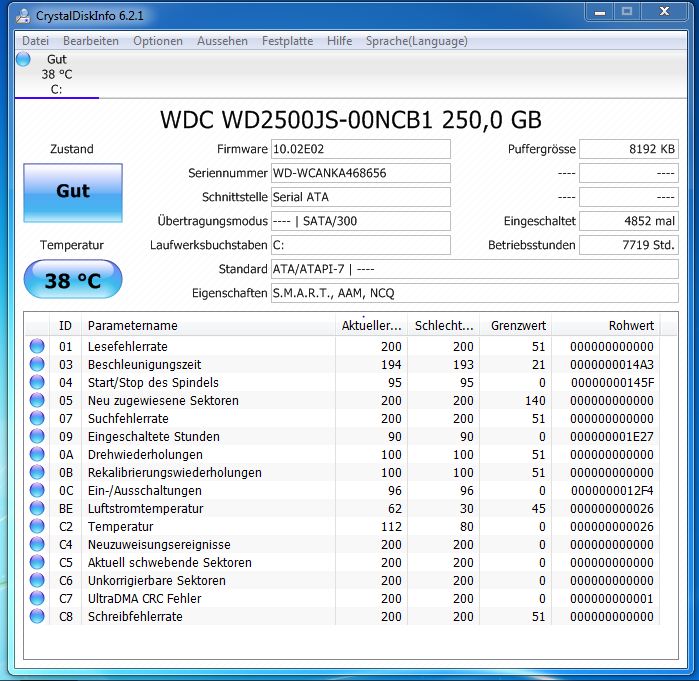The image size is (699, 681).
Task: Click status orb of C2 Temperatur row
Action: click(37, 526)
